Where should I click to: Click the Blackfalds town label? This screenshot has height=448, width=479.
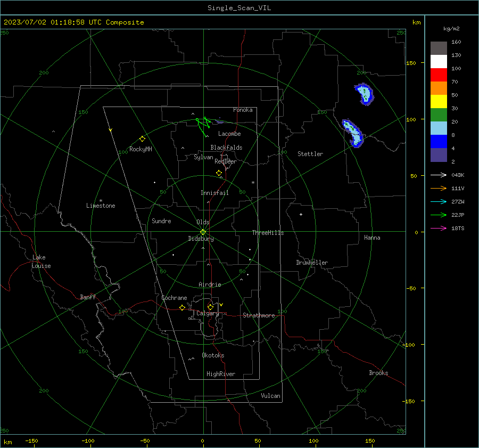click(x=226, y=148)
